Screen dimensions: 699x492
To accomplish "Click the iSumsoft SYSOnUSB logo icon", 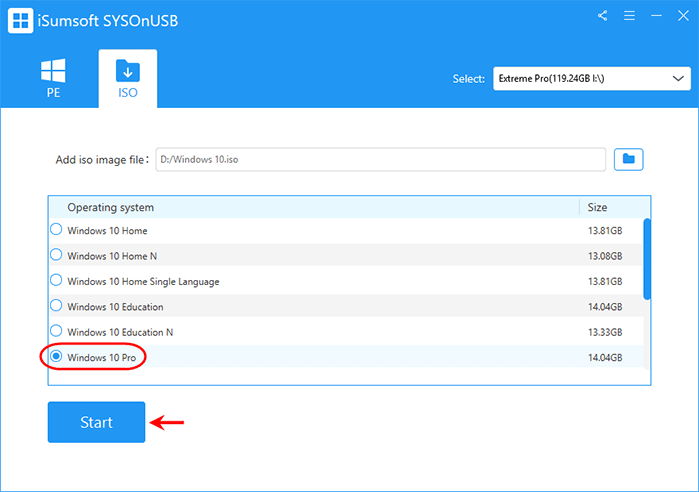I will coord(20,20).
